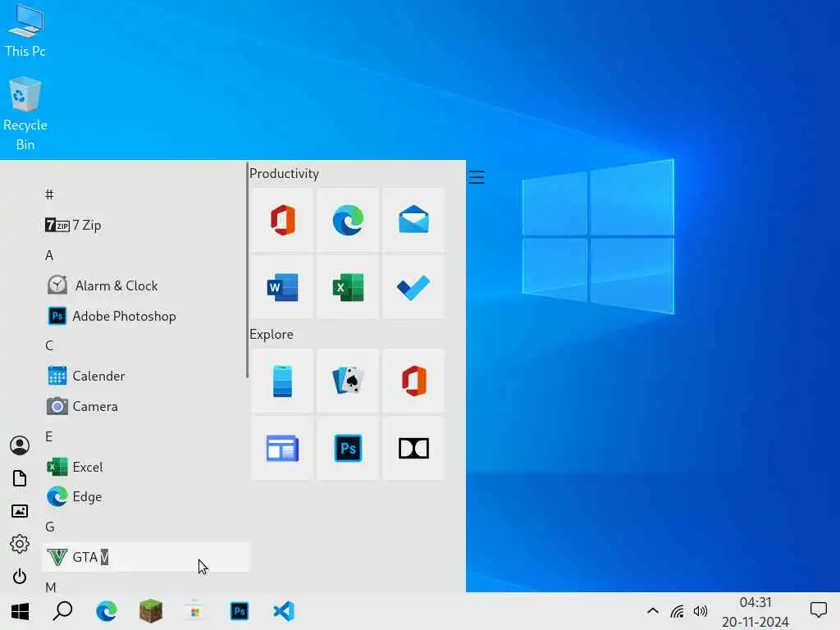Launch the Solitaire cards tile

(x=348, y=381)
